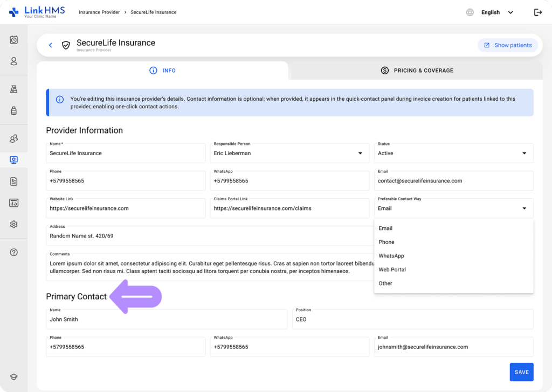Screen dimensions: 552x392
Task: Focus the provider WhatsApp field
Action: click(289, 181)
